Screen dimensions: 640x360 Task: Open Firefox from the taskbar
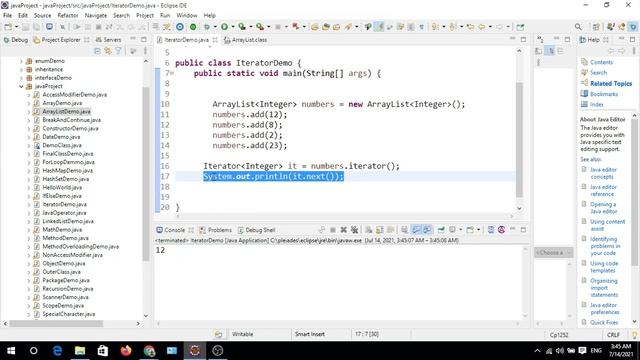coord(126,351)
